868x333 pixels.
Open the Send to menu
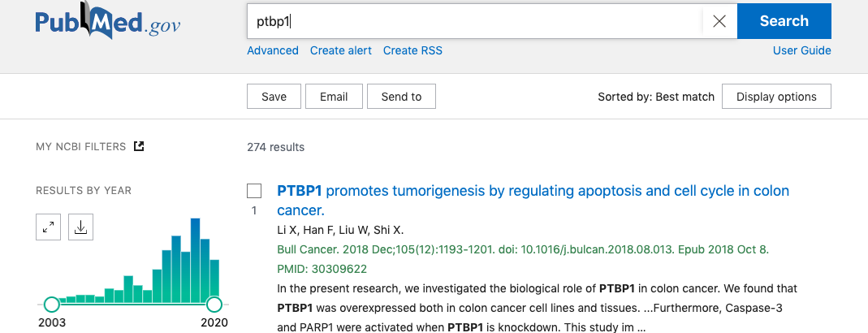401,97
